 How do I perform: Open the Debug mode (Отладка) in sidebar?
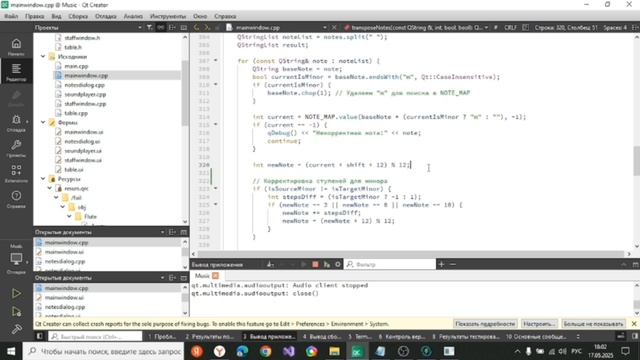pos(16,123)
